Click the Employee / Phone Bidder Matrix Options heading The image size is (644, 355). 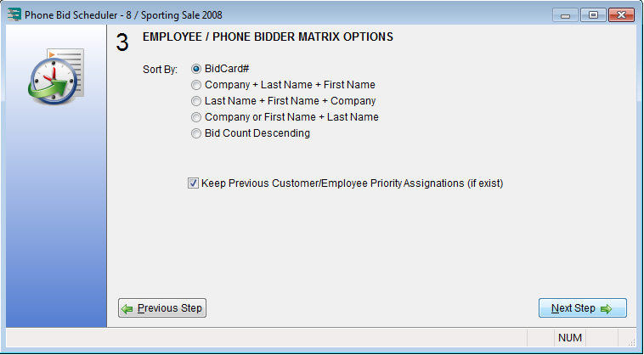[267, 37]
